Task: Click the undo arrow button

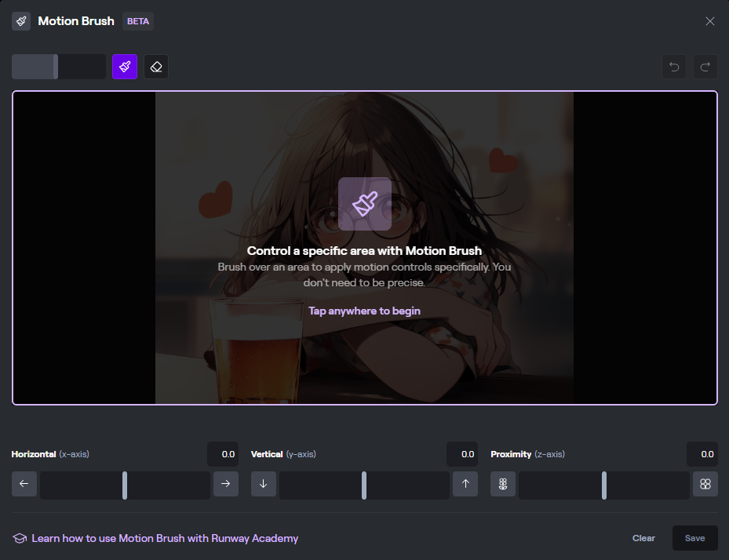Action: point(674,67)
